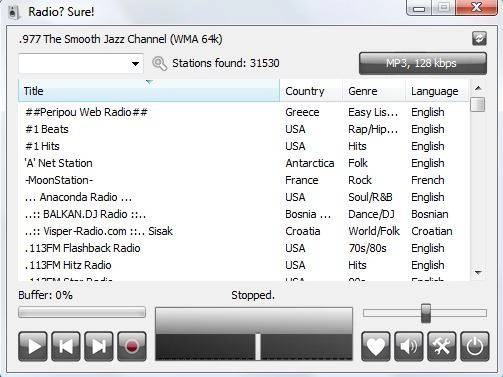The image size is (503, 377).
Task: Click the MP3, 128 kbps button
Action: tap(423, 63)
